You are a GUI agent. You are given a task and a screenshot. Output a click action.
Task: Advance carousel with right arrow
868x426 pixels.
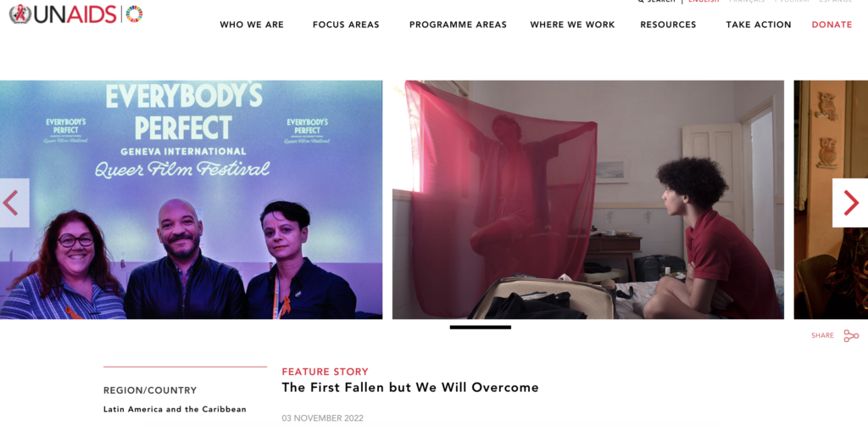click(x=851, y=203)
